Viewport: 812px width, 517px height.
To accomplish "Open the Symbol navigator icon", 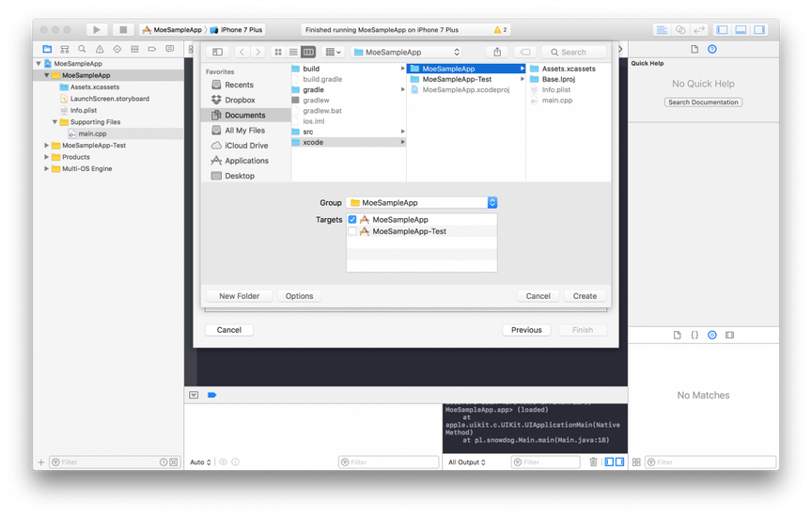I will coord(65,49).
